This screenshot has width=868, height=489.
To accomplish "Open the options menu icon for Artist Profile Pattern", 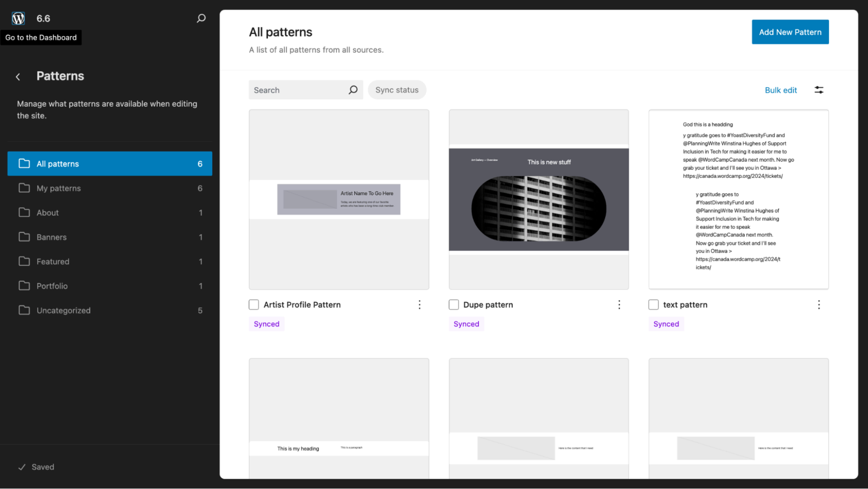I will 419,304.
